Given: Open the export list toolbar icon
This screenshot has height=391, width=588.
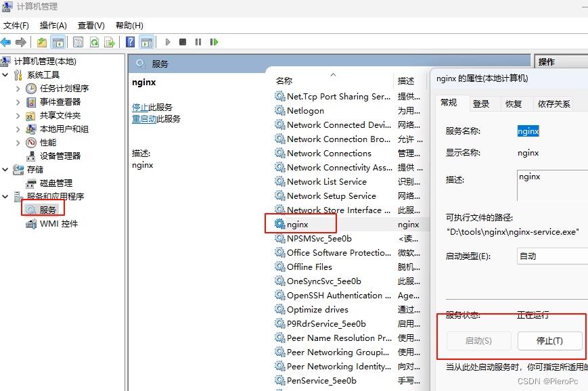Looking at the screenshot, I should pyautogui.click(x=110, y=42).
